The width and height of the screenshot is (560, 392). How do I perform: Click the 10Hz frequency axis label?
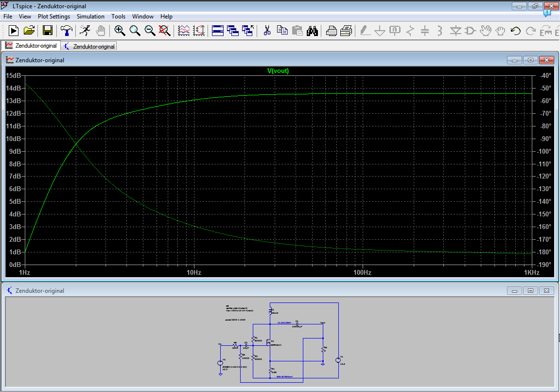point(194,273)
